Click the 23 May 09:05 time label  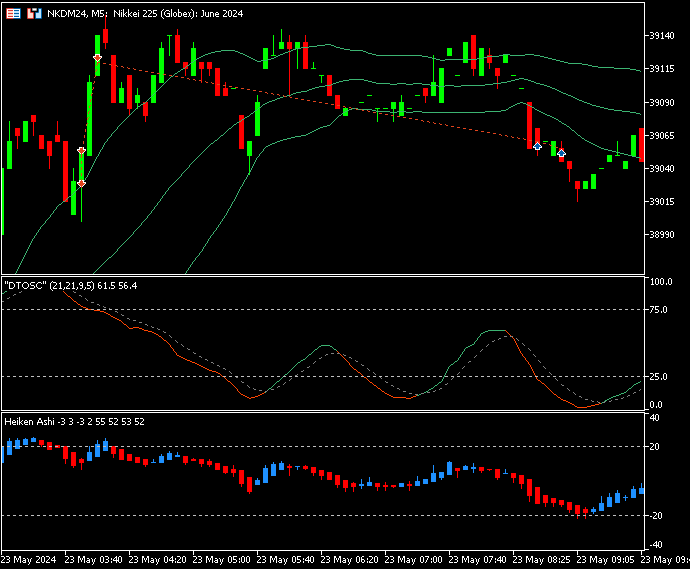tap(606, 560)
